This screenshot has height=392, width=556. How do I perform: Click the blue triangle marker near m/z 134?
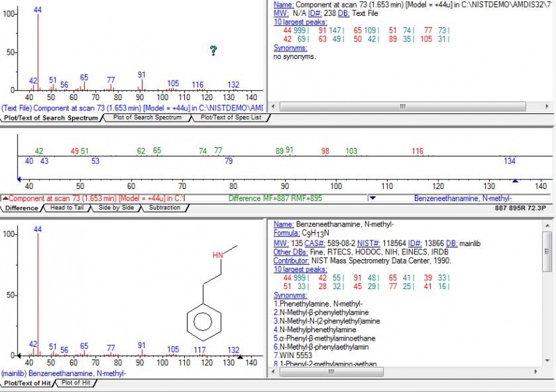pos(515,181)
